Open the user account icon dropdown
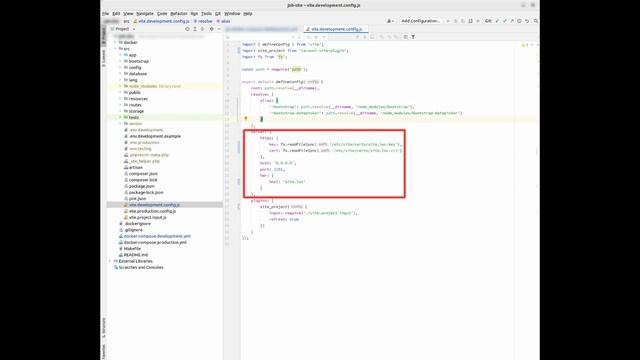Screen dimensions: 640x360 (x=390, y=21)
